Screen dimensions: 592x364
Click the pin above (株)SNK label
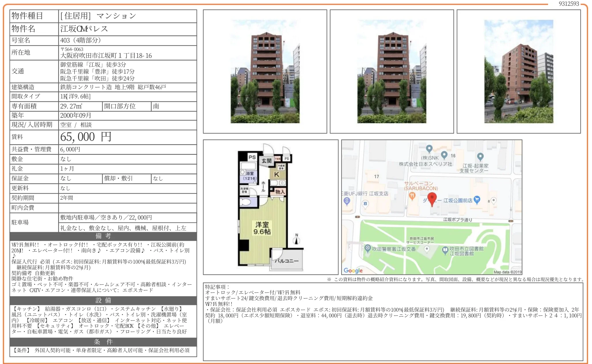429,148
